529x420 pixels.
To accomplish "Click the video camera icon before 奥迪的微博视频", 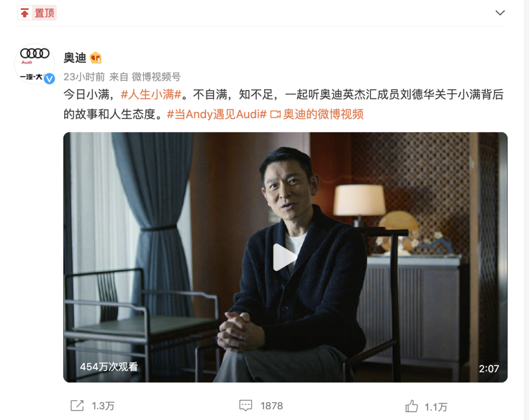I will click(275, 115).
